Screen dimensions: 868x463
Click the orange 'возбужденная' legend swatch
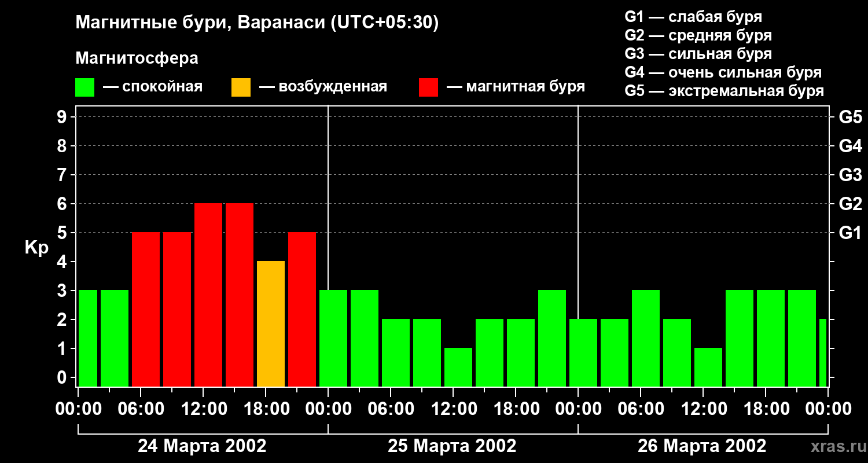click(x=241, y=87)
